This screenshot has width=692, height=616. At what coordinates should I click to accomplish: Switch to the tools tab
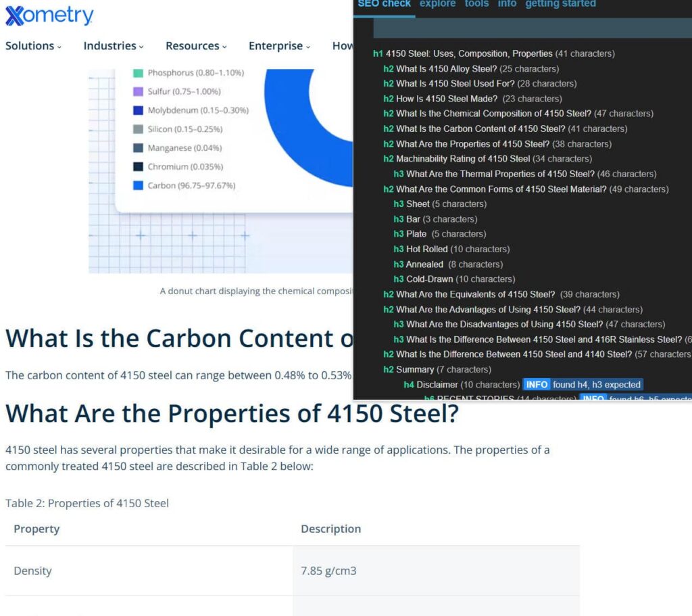[476, 4]
